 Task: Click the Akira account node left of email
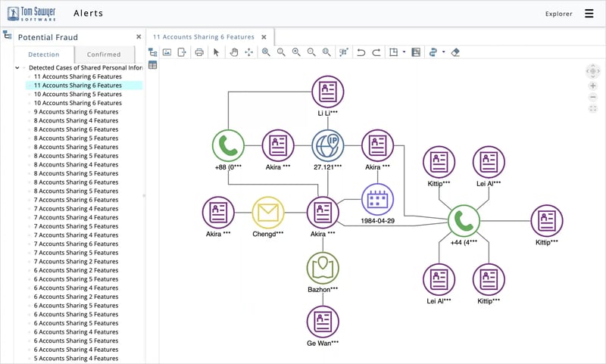click(218, 213)
